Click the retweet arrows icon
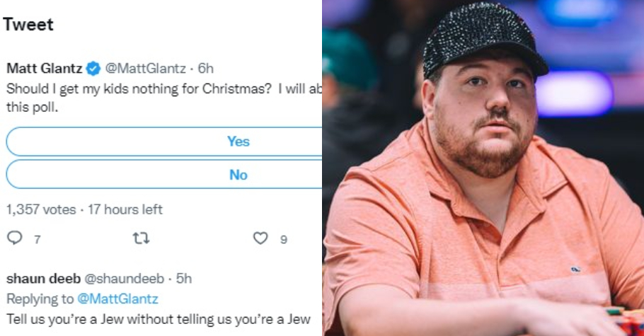The height and width of the screenshot is (336, 644). [142, 238]
